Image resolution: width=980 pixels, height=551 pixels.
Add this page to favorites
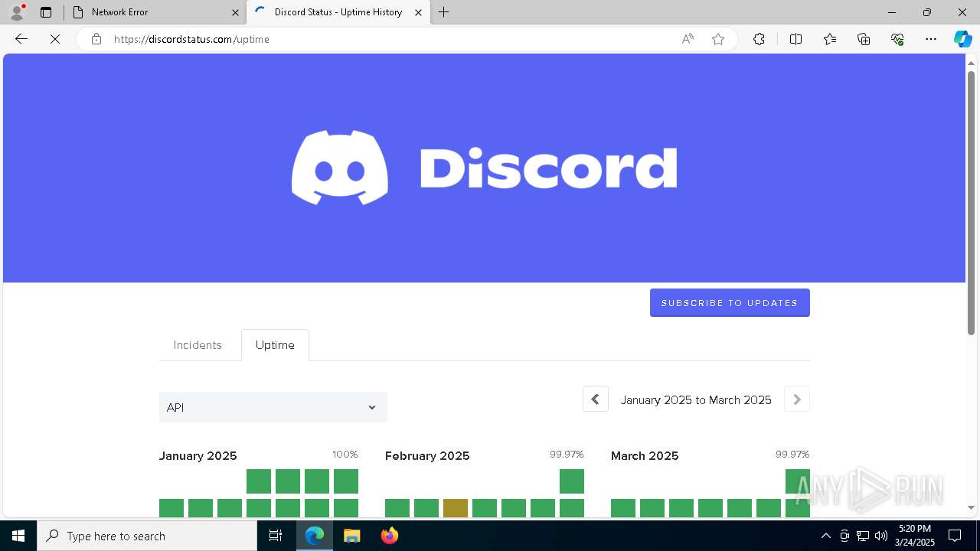pos(718,39)
